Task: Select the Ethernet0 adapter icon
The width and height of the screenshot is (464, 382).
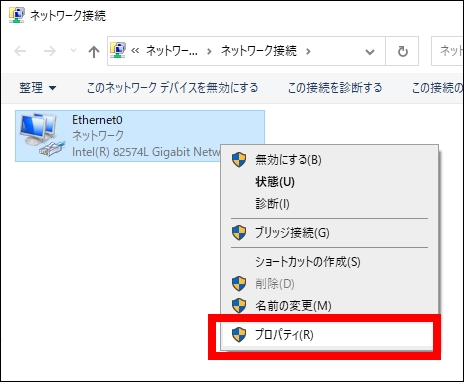Action: tap(42, 135)
